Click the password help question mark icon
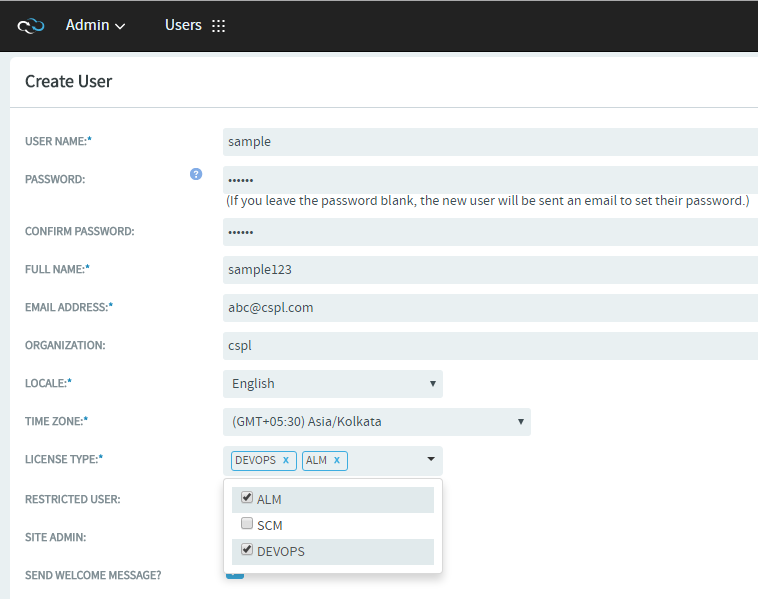 point(196,174)
